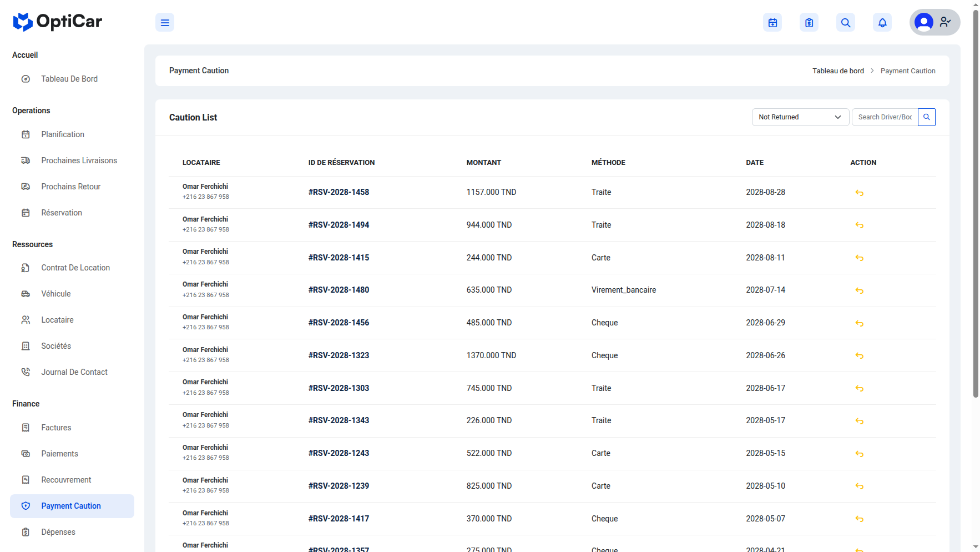
Task: Open Planification in sidebar
Action: [72, 134]
